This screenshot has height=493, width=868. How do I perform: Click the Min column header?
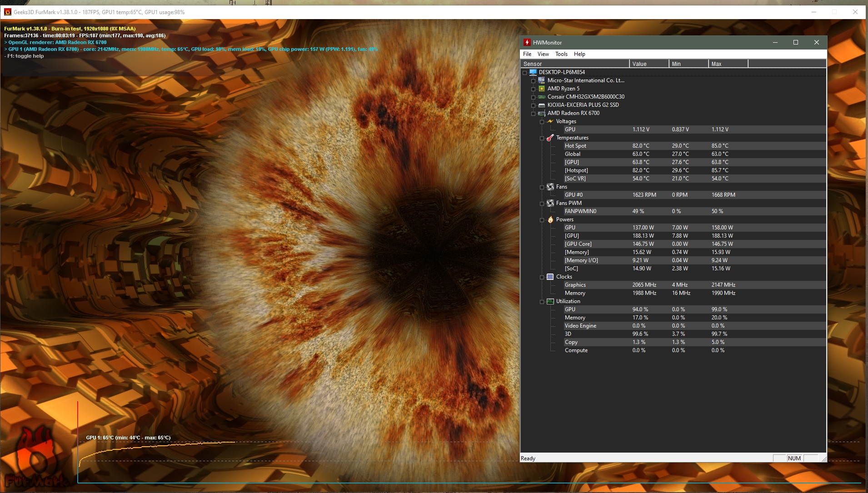688,64
